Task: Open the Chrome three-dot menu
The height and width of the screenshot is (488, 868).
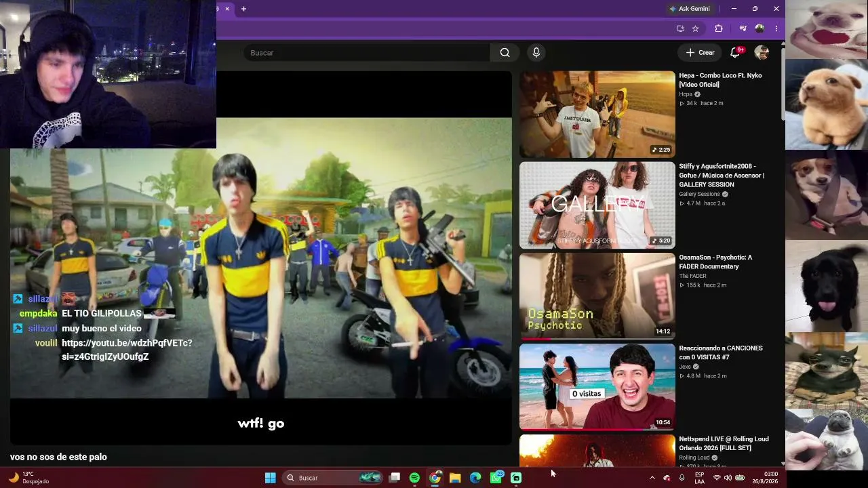Action: (776, 28)
